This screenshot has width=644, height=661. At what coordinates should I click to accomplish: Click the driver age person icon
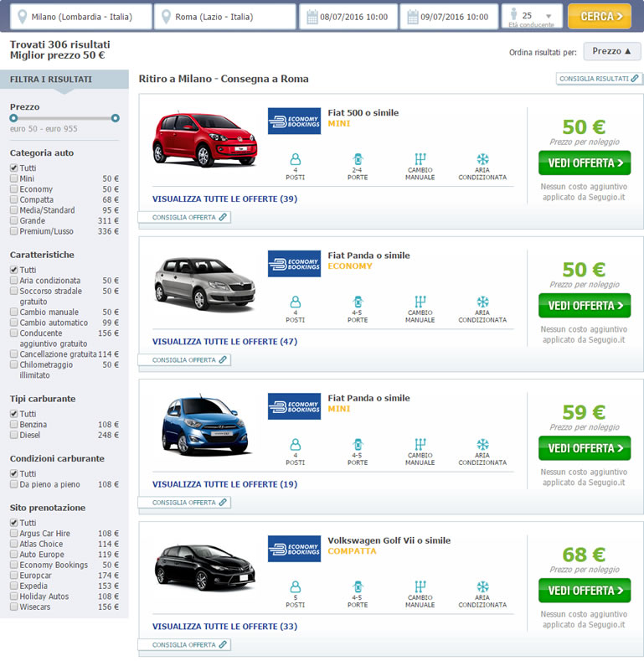click(x=513, y=13)
